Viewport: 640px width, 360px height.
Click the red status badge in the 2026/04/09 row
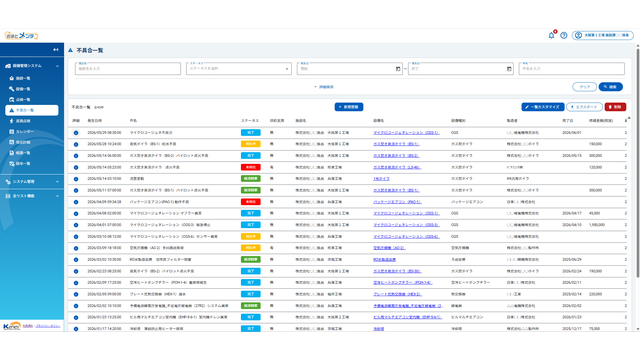pyautogui.click(x=251, y=202)
